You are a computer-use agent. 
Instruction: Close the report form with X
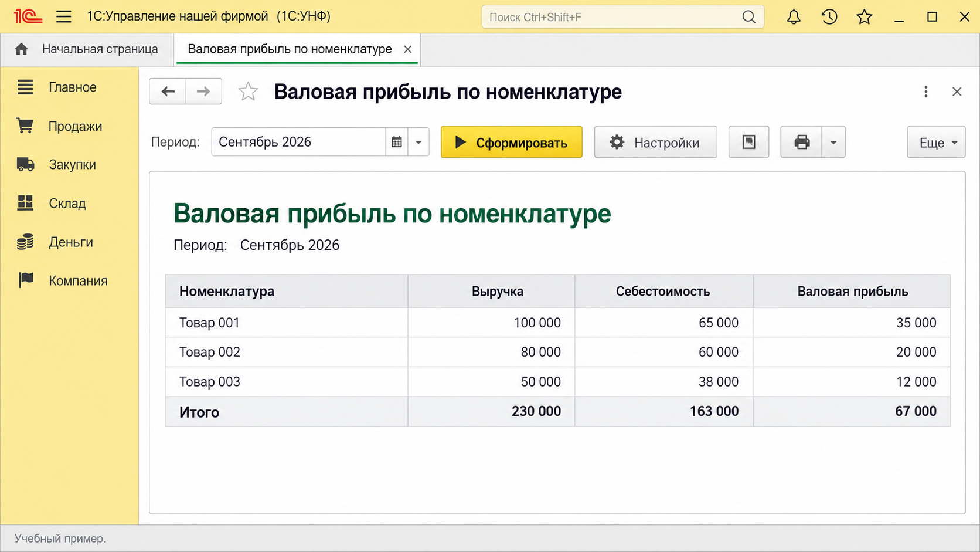pyautogui.click(x=957, y=92)
